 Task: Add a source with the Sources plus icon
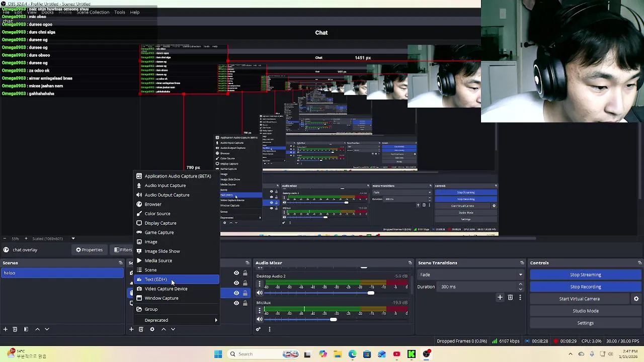coord(131,329)
